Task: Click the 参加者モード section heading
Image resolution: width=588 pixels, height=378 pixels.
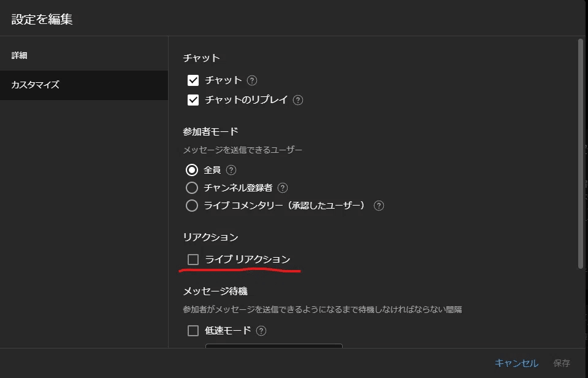Action: (x=210, y=132)
